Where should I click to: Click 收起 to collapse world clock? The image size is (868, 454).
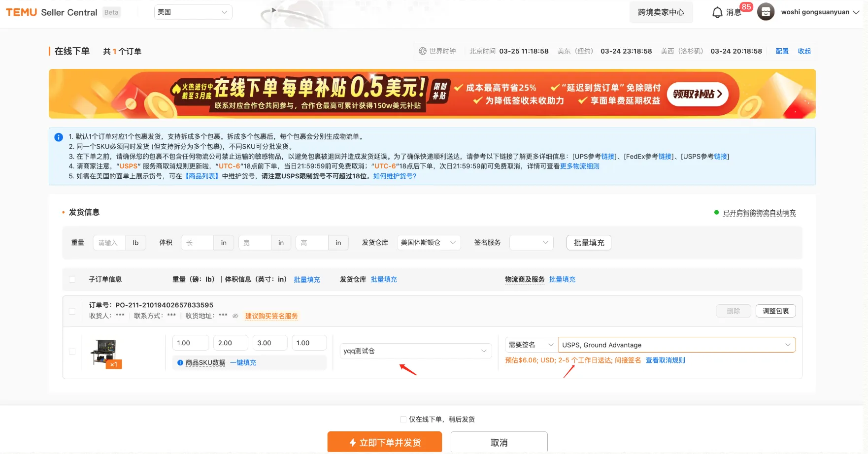coord(804,51)
